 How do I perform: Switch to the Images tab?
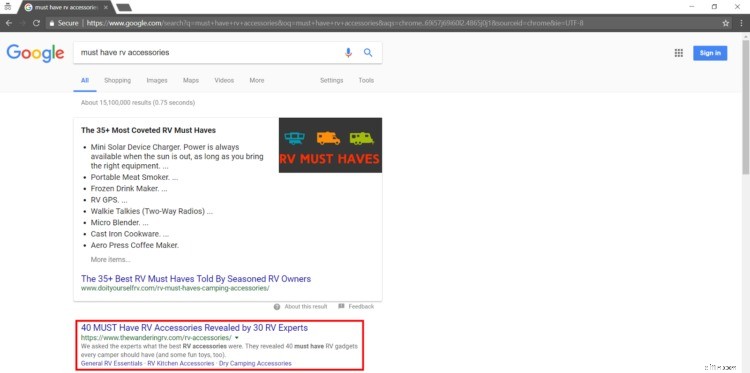(157, 80)
